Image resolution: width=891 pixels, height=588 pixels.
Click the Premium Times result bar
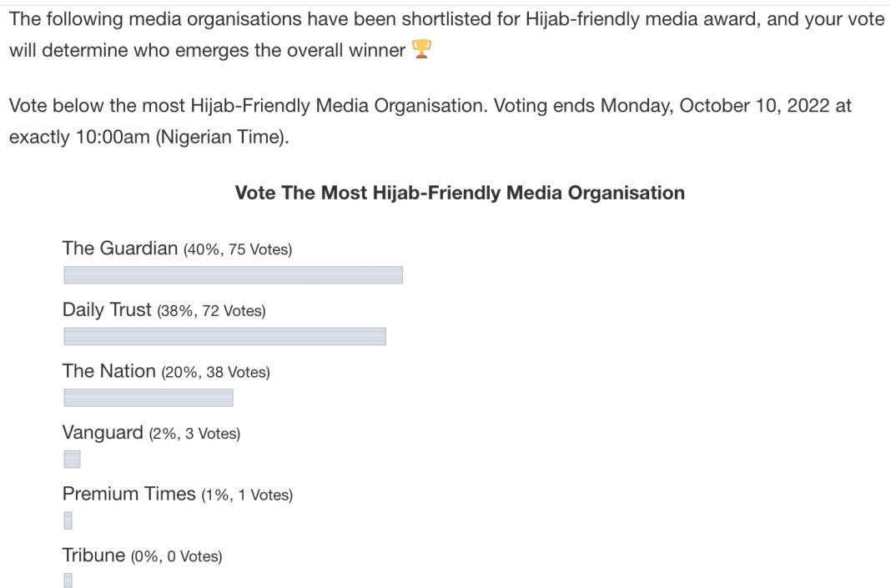(68, 521)
